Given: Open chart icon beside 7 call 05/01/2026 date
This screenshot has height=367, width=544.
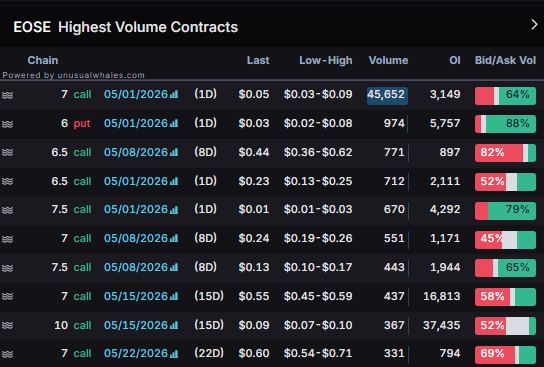Looking at the screenshot, I should click(x=174, y=94).
